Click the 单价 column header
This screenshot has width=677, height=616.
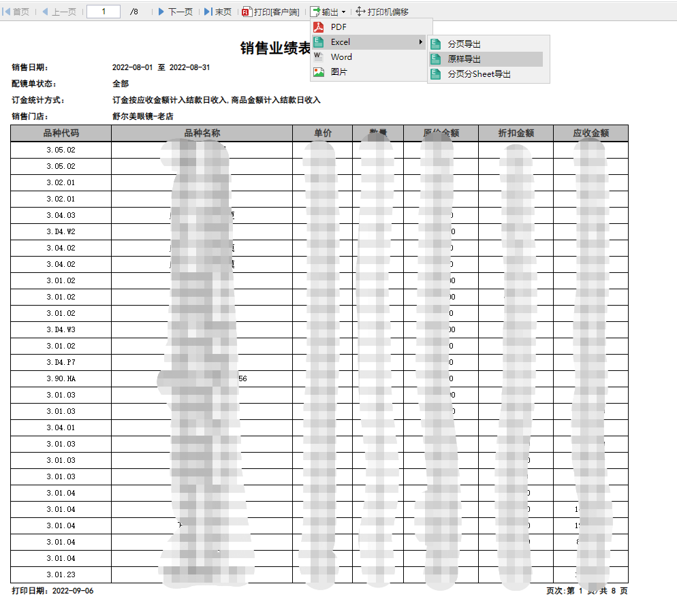[323, 133]
